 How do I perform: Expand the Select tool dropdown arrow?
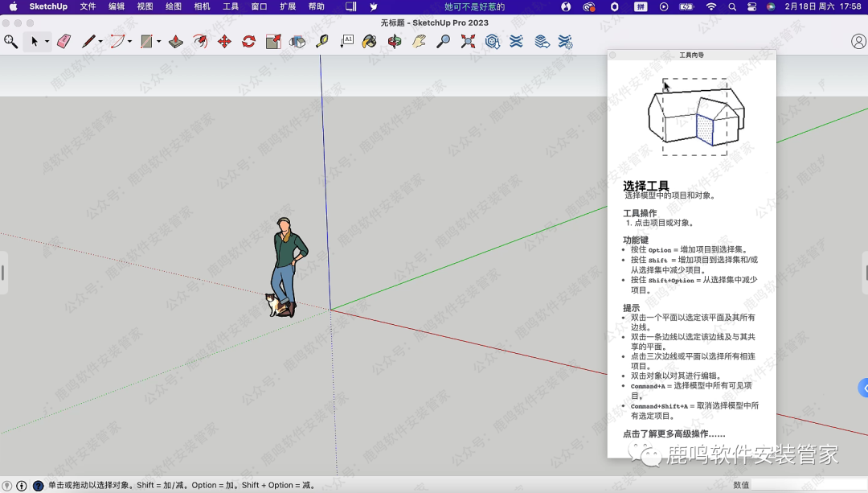pyautogui.click(x=47, y=42)
